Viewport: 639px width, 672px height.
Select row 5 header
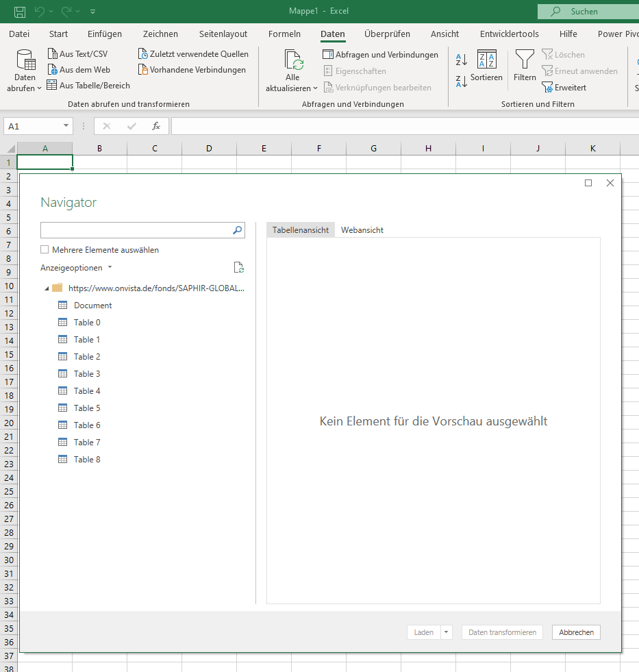tap(9, 217)
